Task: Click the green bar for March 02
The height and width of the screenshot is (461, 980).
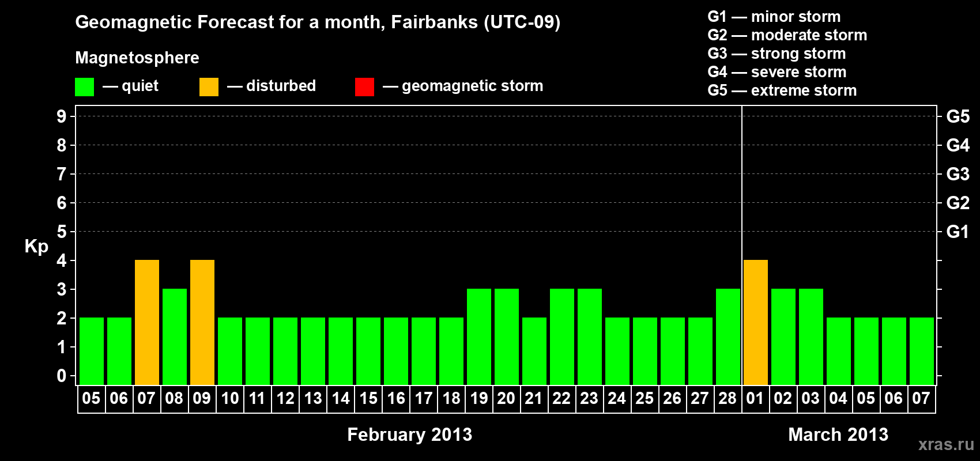Action: click(x=783, y=337)
